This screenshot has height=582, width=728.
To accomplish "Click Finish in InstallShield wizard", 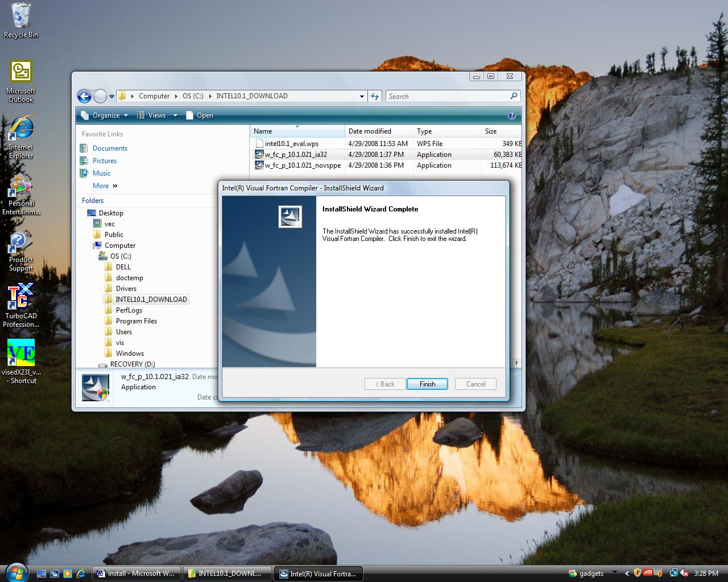I will (427, 384).
